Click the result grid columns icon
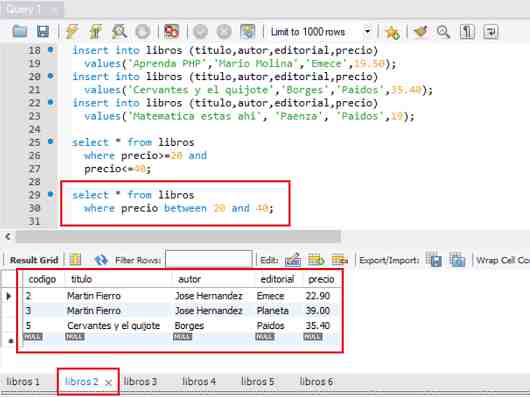 (x=75, y=259)
